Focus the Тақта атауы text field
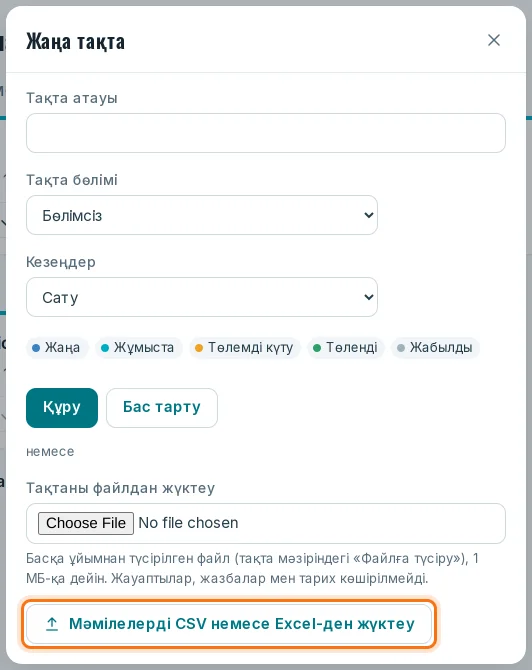Image resolution: width=532 pixels, height=670 pixels. 266,133
